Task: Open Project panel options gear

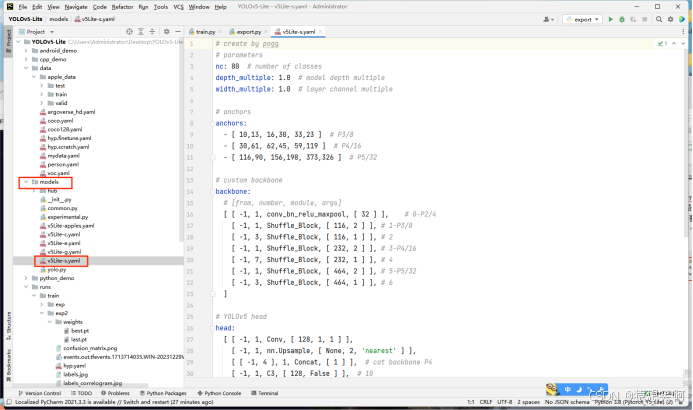Action: click(167, 32)
